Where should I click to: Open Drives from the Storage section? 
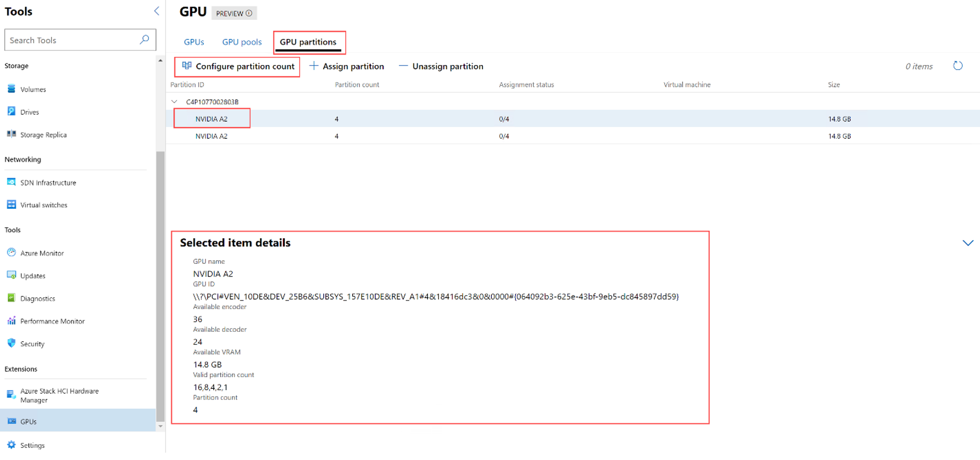pos(29,112)
